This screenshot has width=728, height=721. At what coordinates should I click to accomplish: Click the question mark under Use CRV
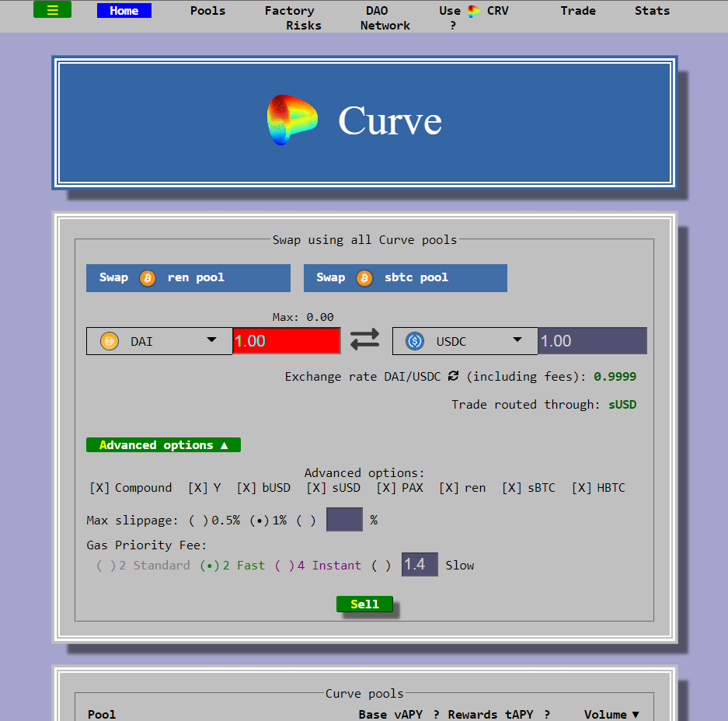pos(453,26)
